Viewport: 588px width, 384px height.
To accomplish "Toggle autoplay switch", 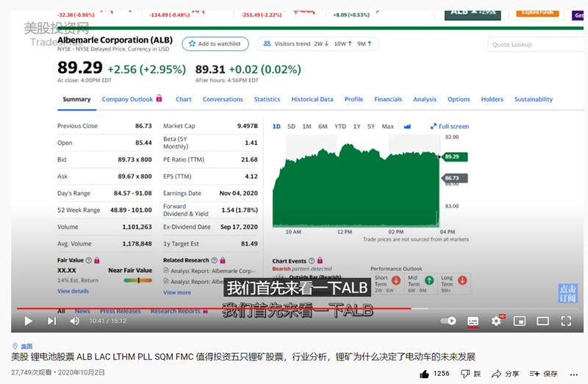I will pos(448,321).
